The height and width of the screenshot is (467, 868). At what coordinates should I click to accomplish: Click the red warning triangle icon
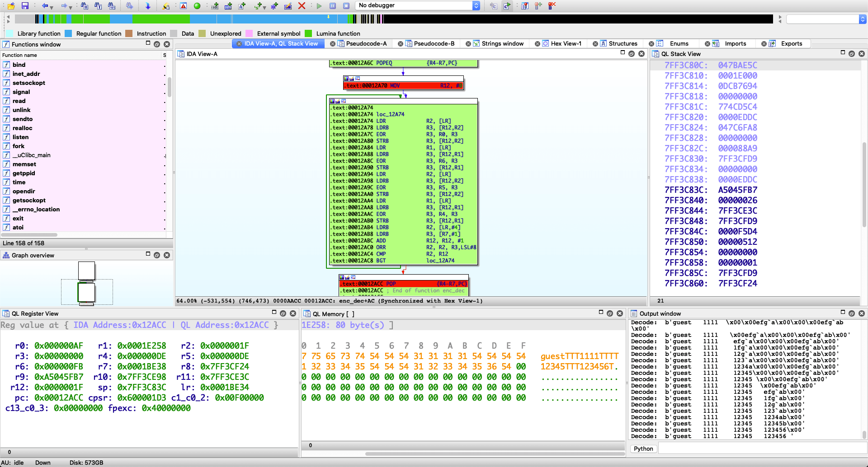[183, 6]
